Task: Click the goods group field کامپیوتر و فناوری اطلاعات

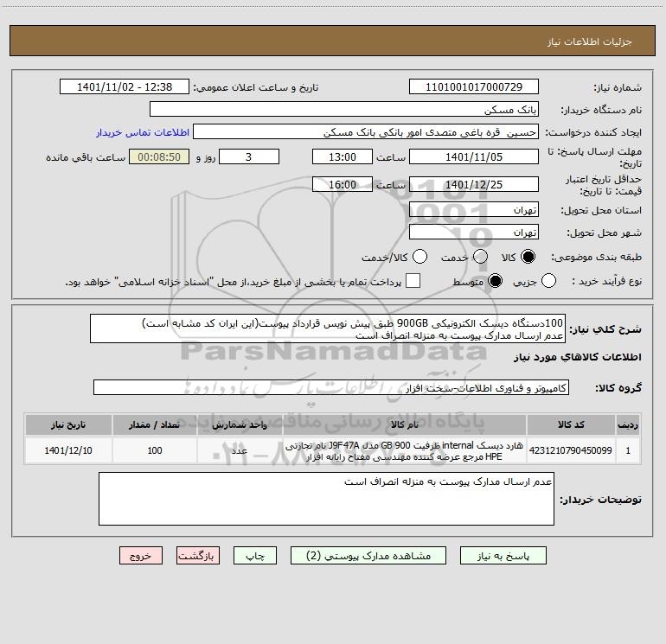Action: 331,388
